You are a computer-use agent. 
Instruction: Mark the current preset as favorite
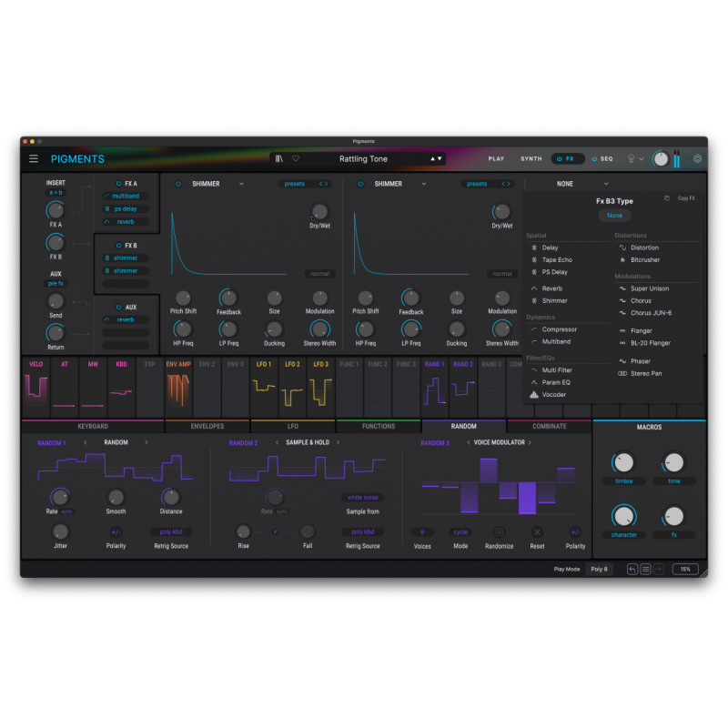pyautogui.click(x=294, y=157)
